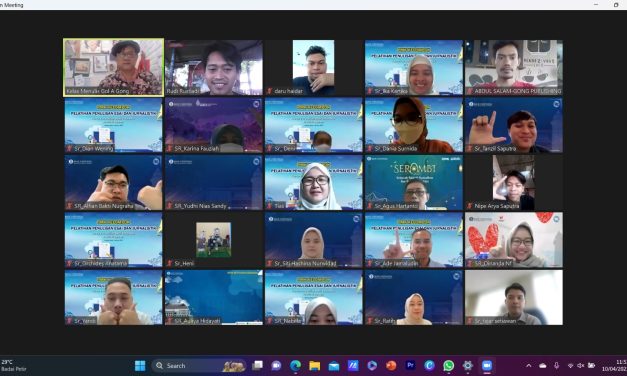
Task: Select Sr-Agus Hartanto's video tile
Action: pyautogui.click(x=414, y=182)
